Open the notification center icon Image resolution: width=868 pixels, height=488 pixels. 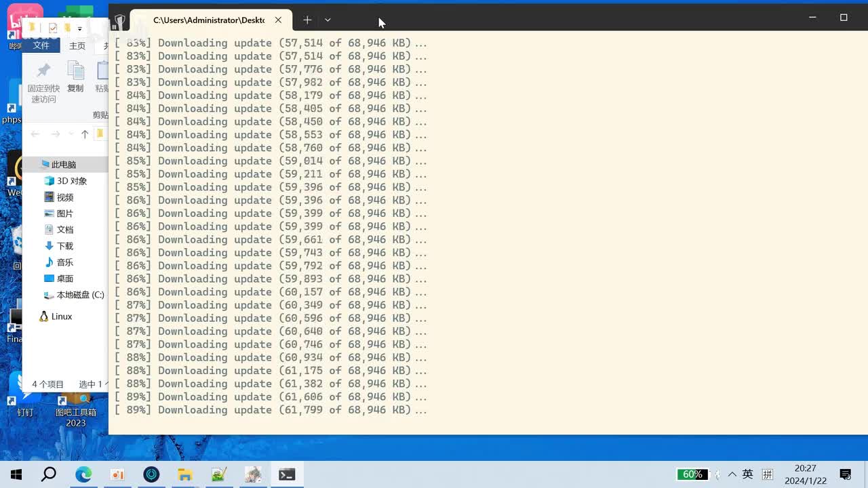(x=846, y=474)
